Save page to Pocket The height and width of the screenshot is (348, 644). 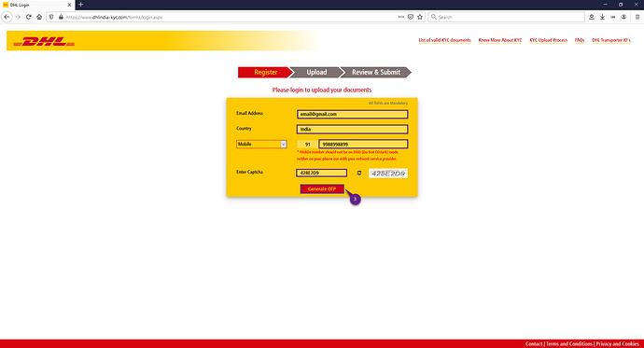point(411,17)
